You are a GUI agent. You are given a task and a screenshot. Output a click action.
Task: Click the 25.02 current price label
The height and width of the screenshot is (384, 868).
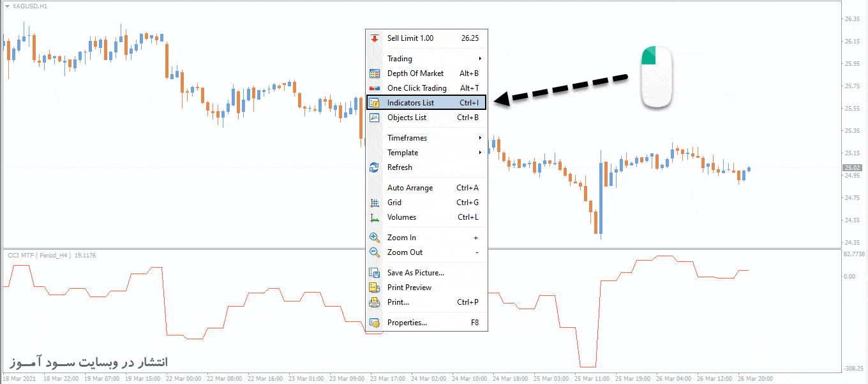[853, 168]
